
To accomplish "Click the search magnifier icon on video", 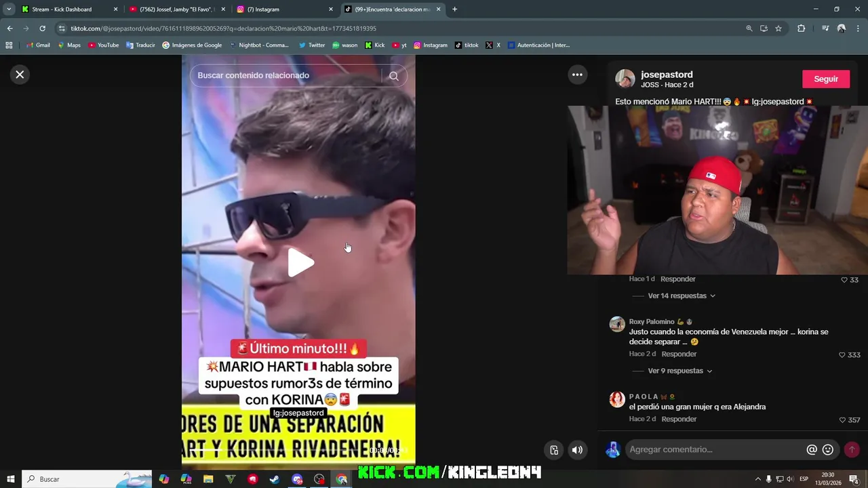I will [393, 76].
